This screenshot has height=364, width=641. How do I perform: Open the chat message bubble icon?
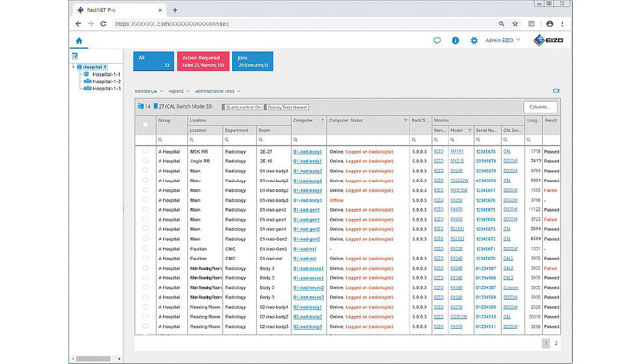point(437,40)
